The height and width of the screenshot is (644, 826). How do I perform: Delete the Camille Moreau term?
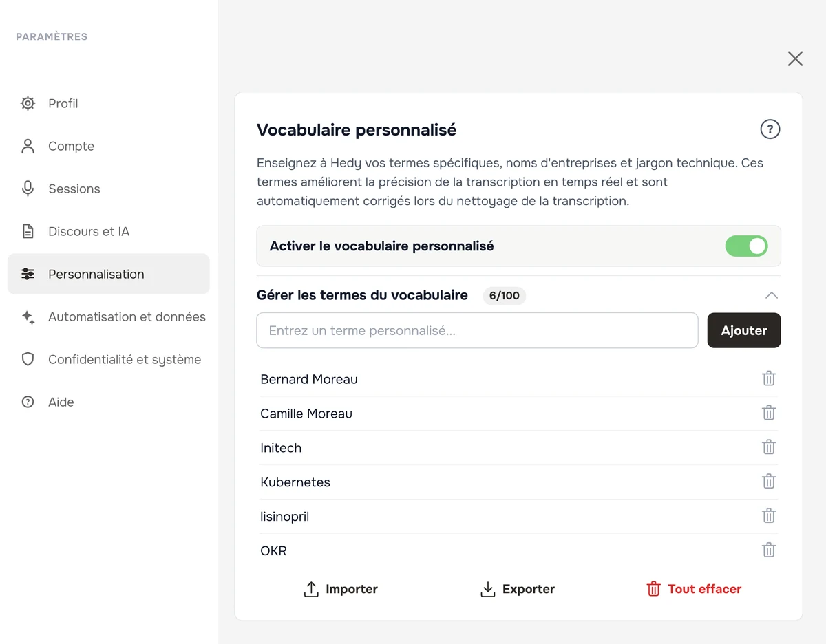[769, 413]
